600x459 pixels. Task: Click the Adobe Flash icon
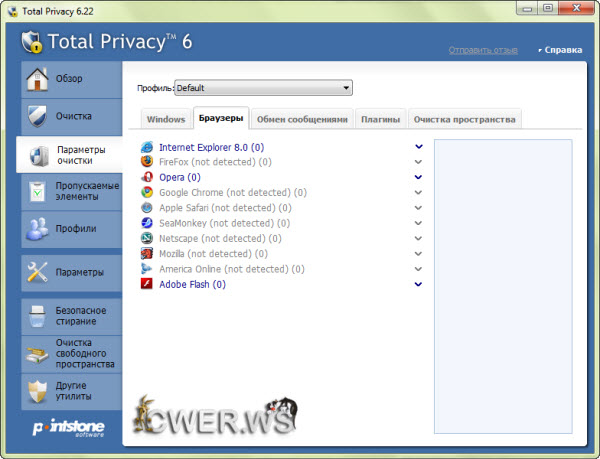point(147,285)
